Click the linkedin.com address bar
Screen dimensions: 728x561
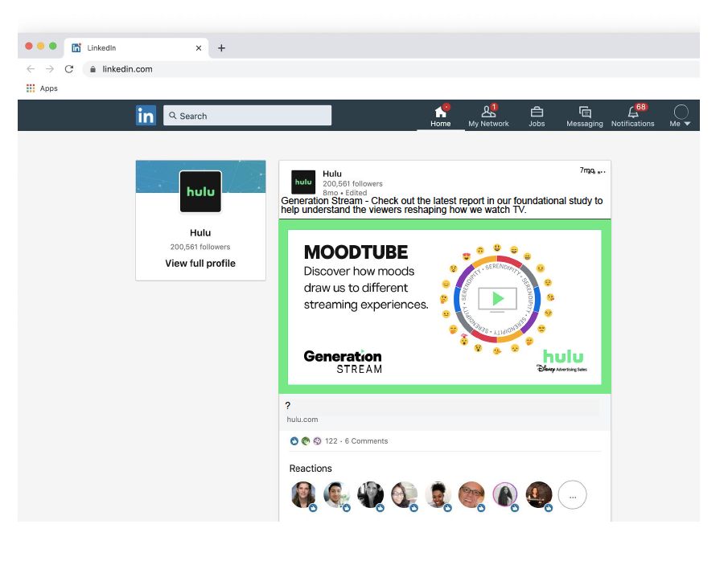[391, 69]
